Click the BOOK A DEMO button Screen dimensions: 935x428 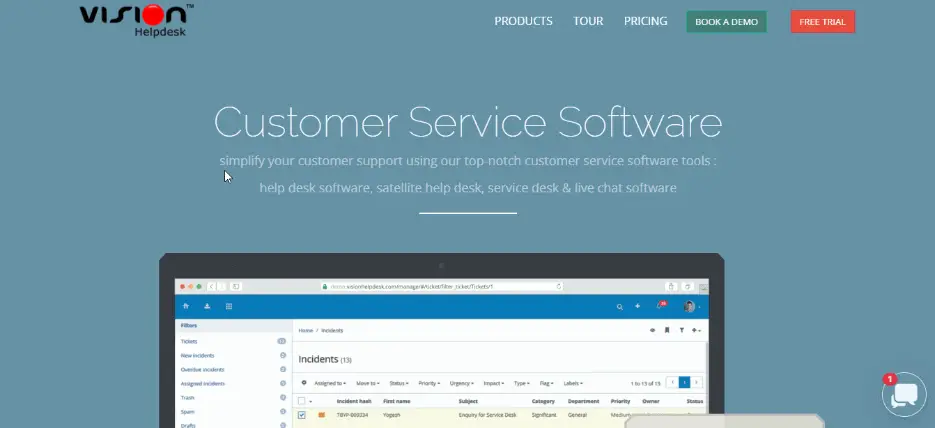click(726, 21)
